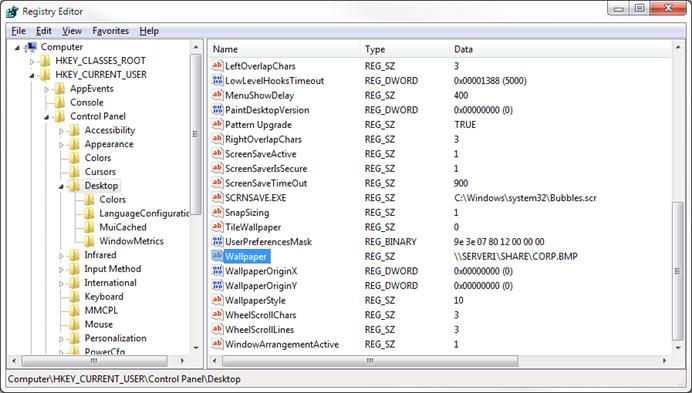
Task: Select the WindowMetrics subkey
Action: 132,241
